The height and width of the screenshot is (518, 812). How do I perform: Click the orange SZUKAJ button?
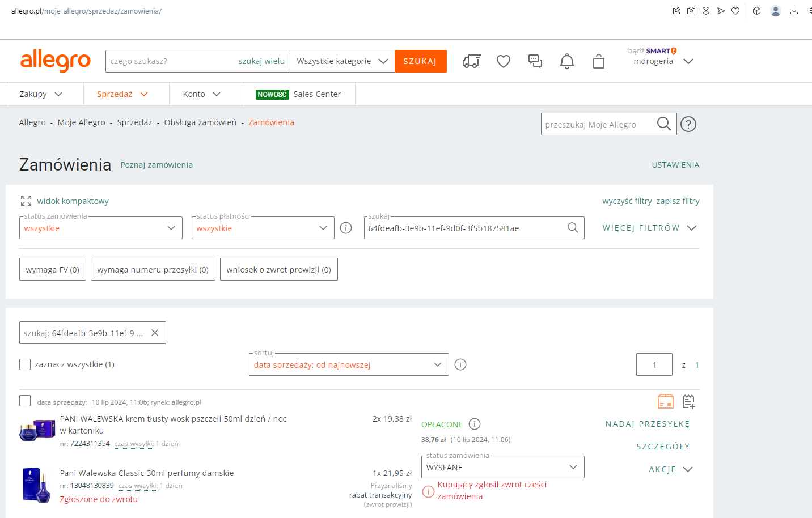click(420, 61)
